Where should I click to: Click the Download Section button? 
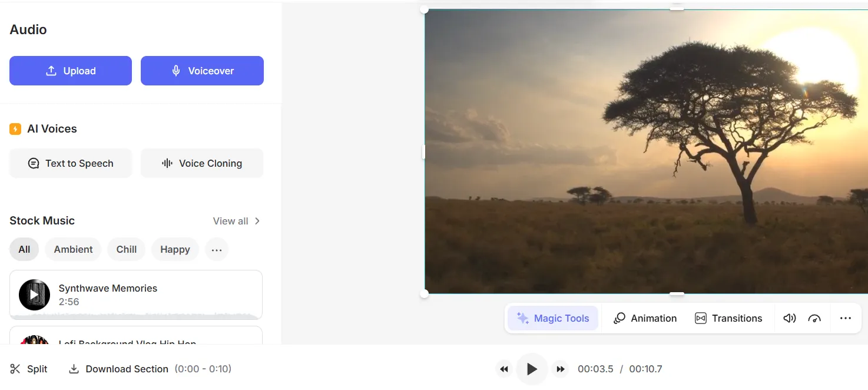119,369
